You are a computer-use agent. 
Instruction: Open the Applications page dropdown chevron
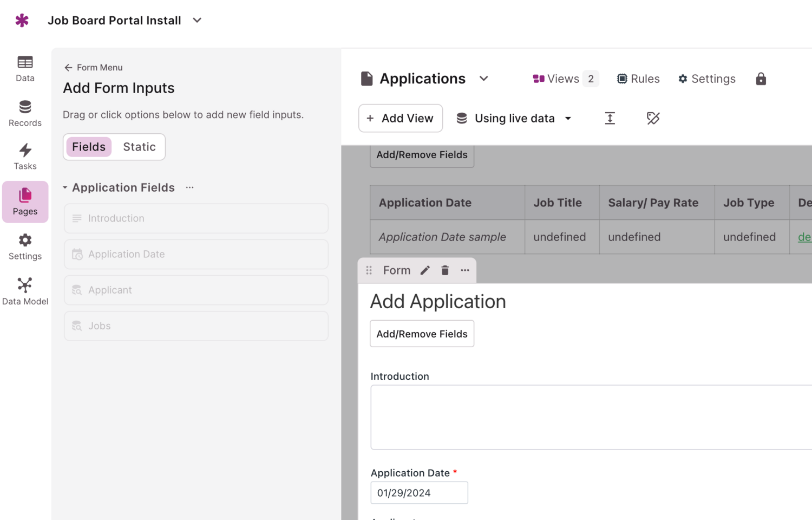pyautogui.click(x=483, y=79)
